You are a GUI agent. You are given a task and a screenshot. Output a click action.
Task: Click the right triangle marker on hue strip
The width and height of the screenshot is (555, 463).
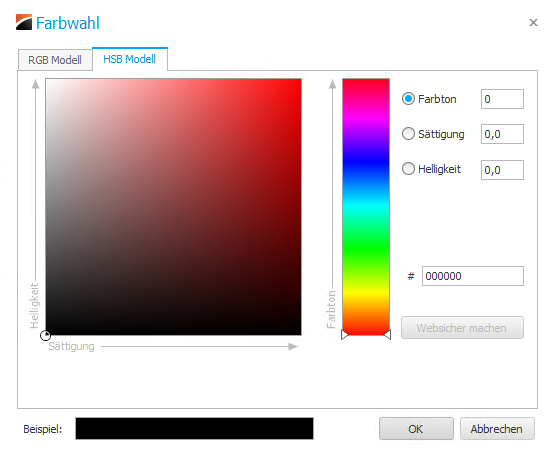pyautogui.click(x=387, y=335)
